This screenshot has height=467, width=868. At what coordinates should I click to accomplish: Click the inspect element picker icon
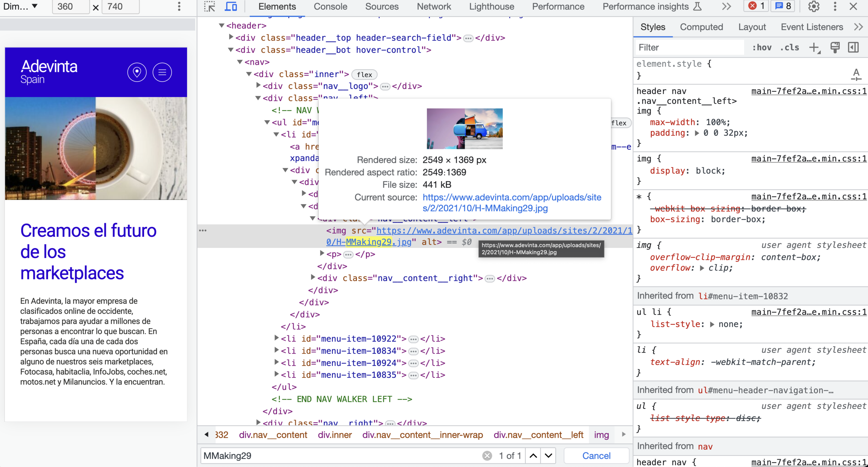coord(209,7)
